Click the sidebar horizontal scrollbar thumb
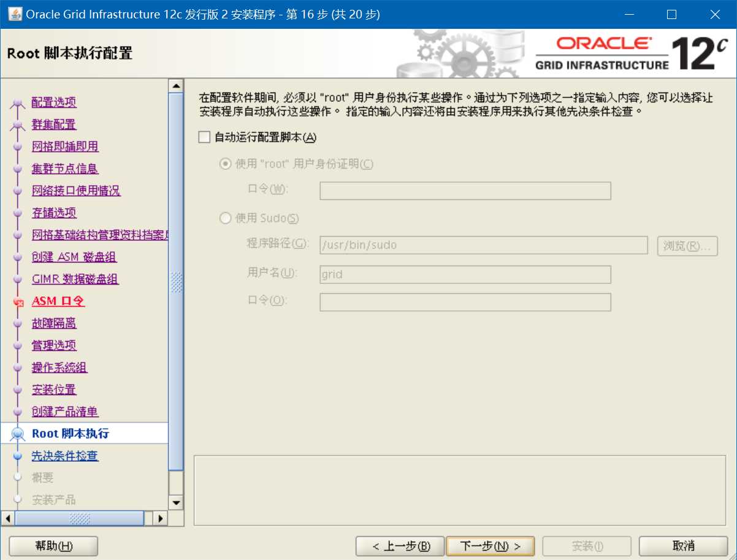737x560 pixels. pyautogui.click(x=79, y=518)
